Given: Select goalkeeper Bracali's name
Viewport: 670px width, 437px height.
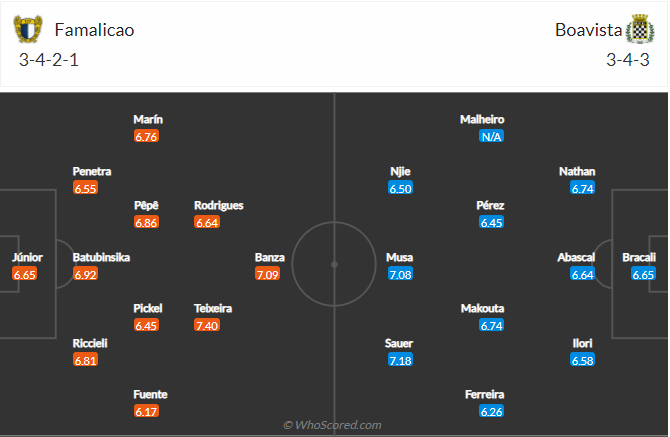Looking at the screenshot, I should point(639,257).
